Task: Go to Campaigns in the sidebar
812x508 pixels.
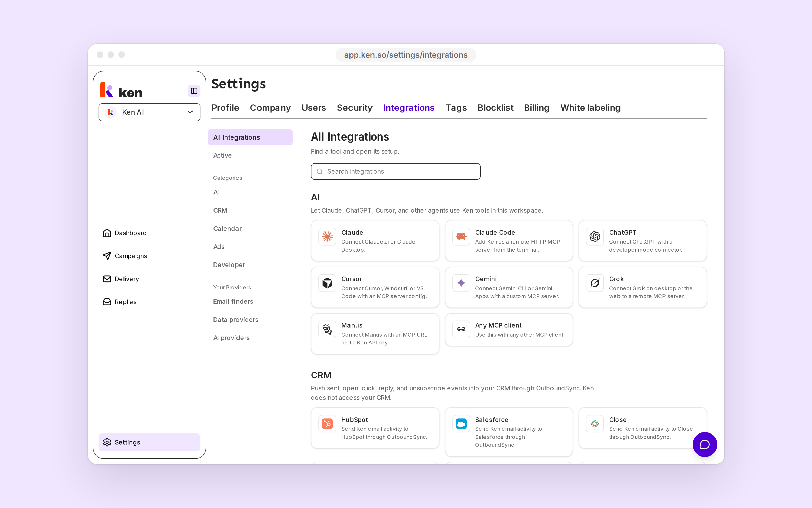Action: tap(150, 256)
